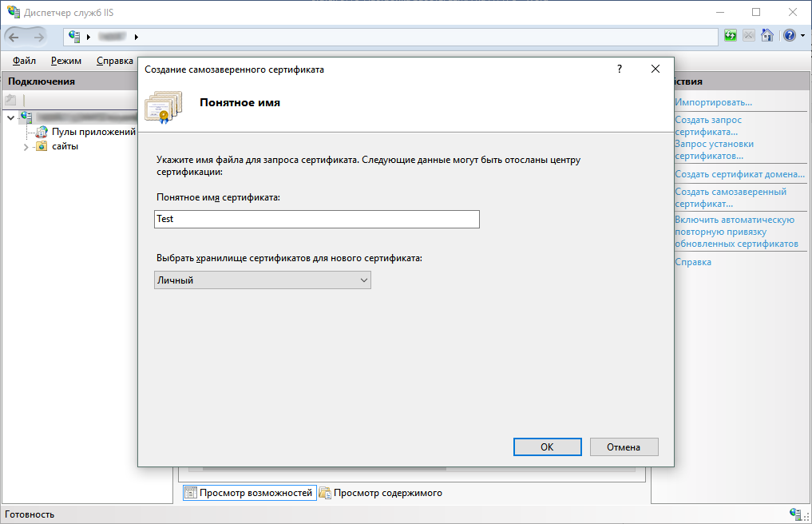Click the Home icon in the toolbar
Screen dimensions: 812x524
point(767,36)
